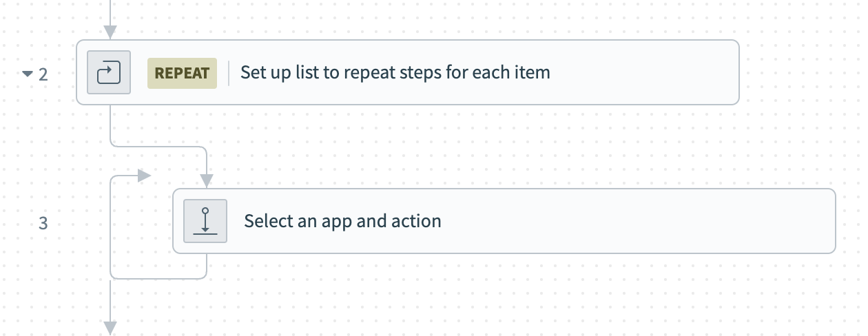Click the connector stub under step 3 card

pyautogui.click(x=207, y=265)
